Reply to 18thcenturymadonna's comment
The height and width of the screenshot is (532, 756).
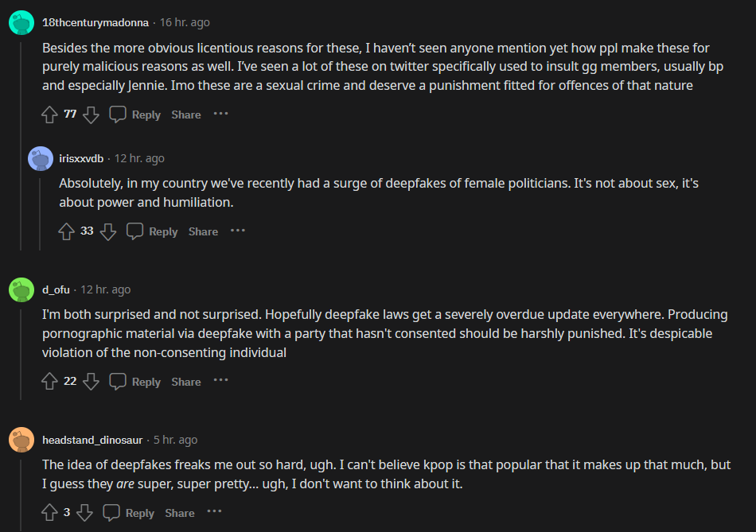pos(135,115)
